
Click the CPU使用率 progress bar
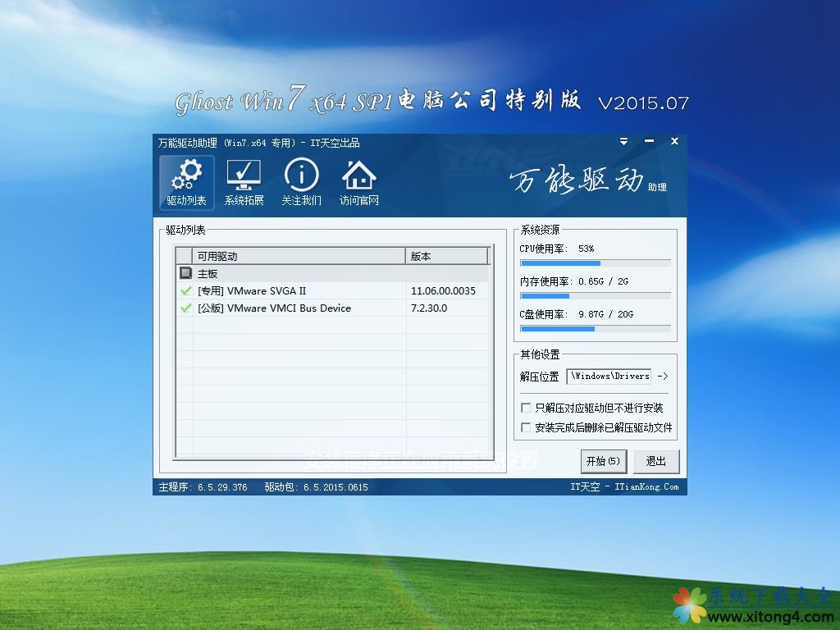(596, 263)
